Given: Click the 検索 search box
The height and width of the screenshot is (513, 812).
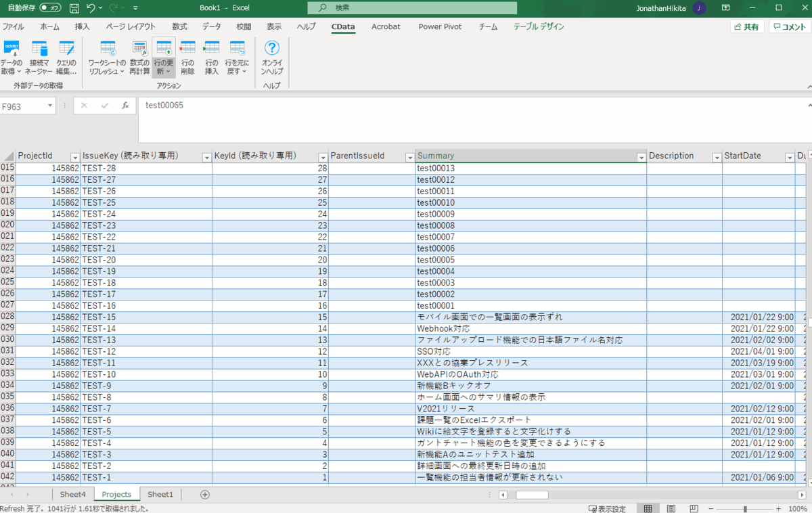Looking at the screenshot, I should click(411, 8).
